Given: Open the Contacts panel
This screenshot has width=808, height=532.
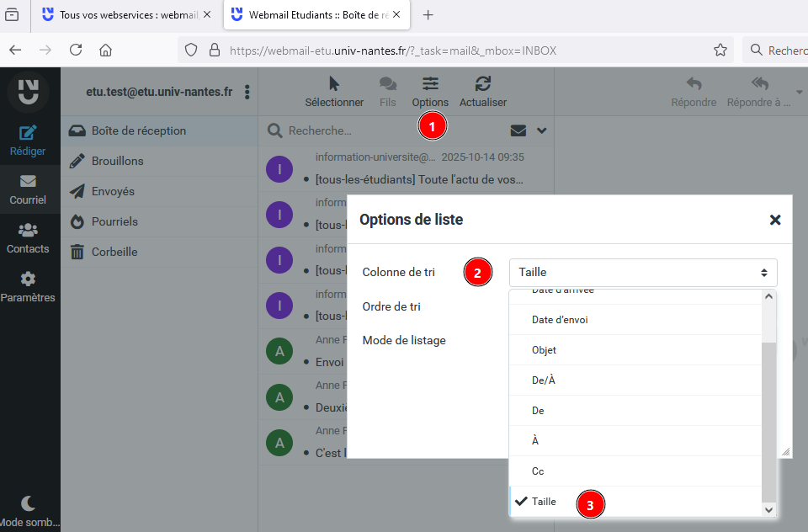Looking at the screenshot, I should pos(28,238).
